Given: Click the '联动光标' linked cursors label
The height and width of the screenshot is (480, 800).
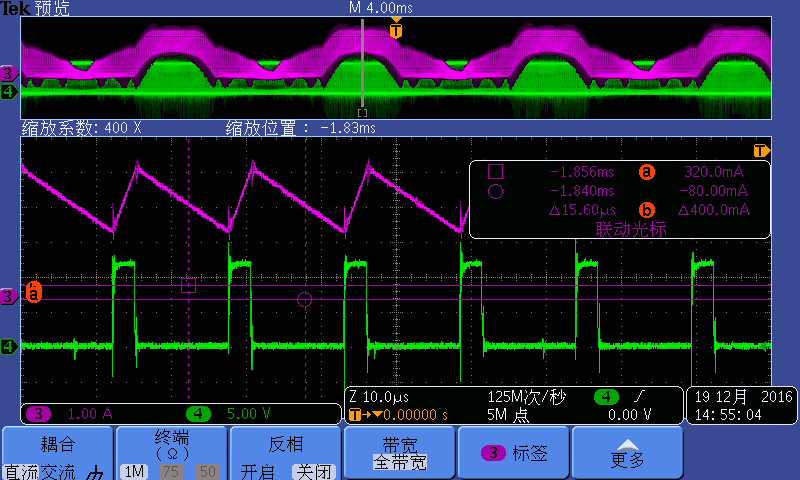Looking at the screenshot, I should pyautogui.click(x=631, y=229).
